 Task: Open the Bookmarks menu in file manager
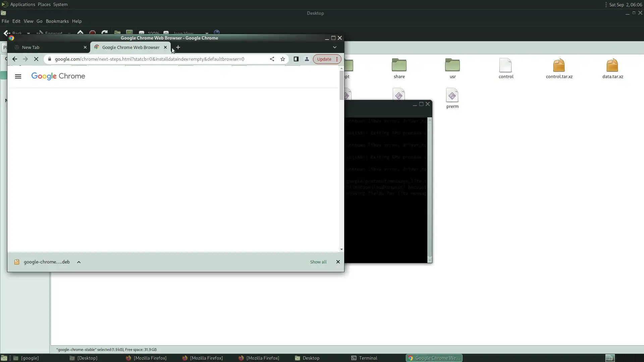(x=57, y=21)
